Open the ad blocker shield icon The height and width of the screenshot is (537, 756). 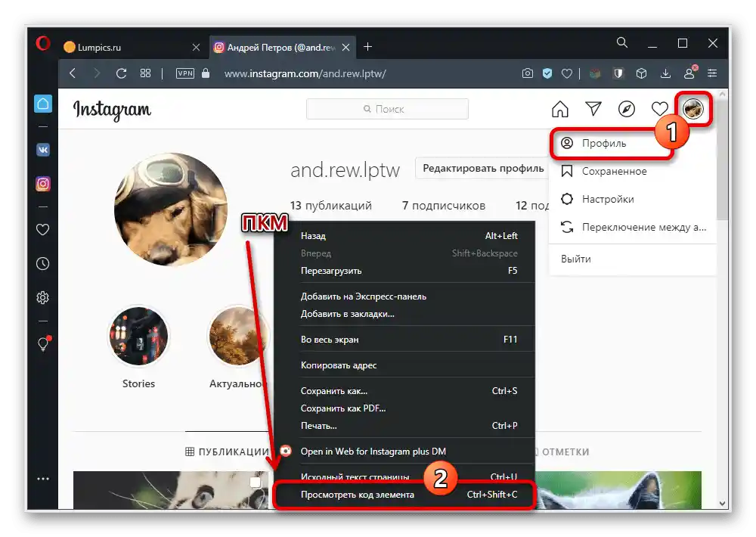click(547, 73)
